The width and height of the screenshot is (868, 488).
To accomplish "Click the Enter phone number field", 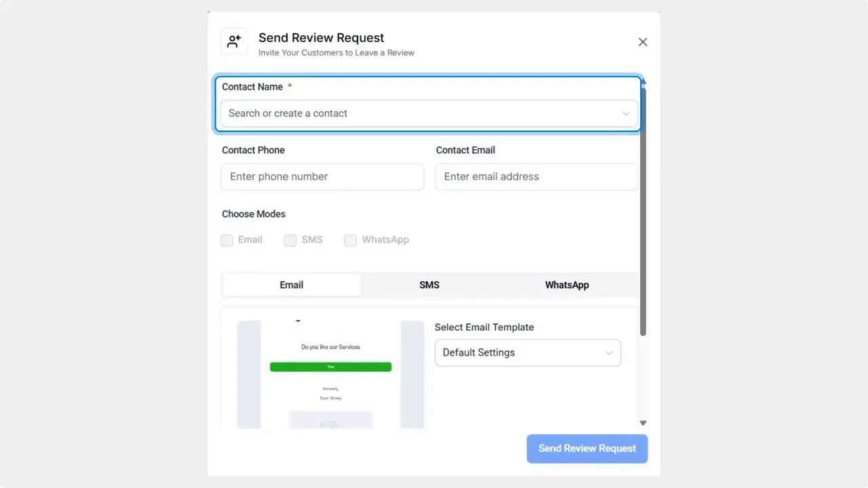I will click(x=322, y=176).
